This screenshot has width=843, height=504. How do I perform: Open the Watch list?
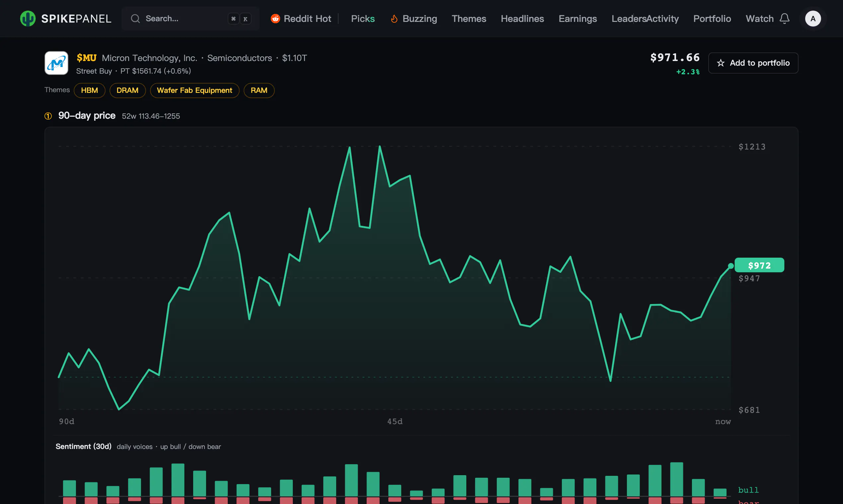pyautogui.click(x=759, y=19)
